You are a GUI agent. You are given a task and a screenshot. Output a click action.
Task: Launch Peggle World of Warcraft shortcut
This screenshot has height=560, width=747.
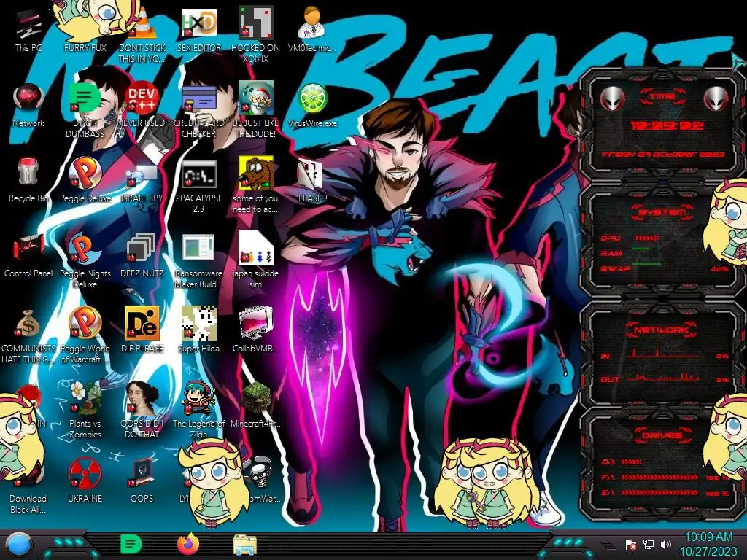pos(85,335)
